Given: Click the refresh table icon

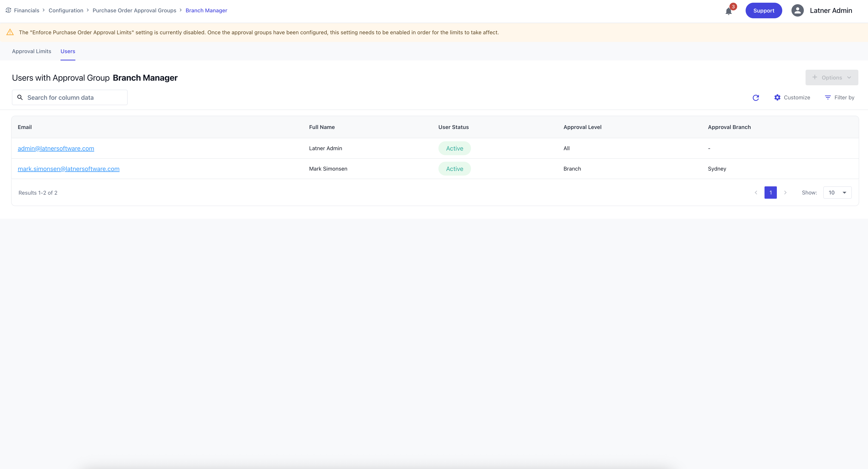Looking at the screenshot, I should tap(756, 98).
